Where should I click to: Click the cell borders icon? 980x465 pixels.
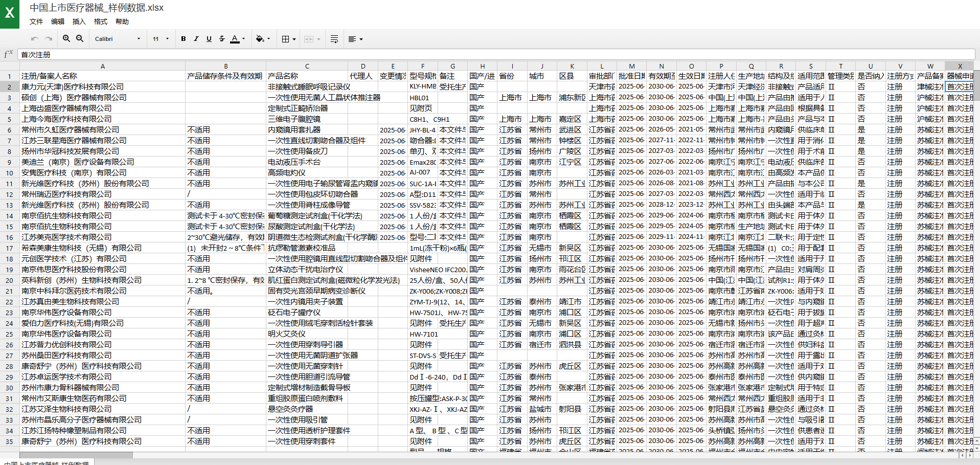point(286,39)
